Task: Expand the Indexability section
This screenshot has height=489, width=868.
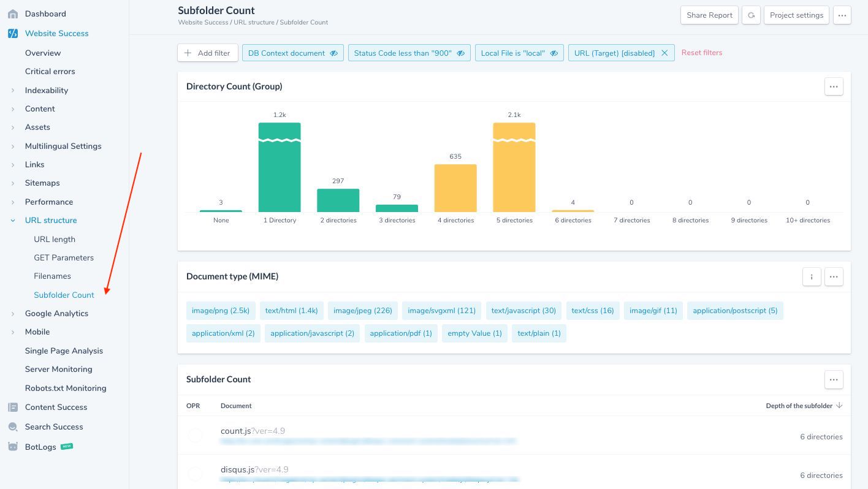Action: tap(13, 90)
